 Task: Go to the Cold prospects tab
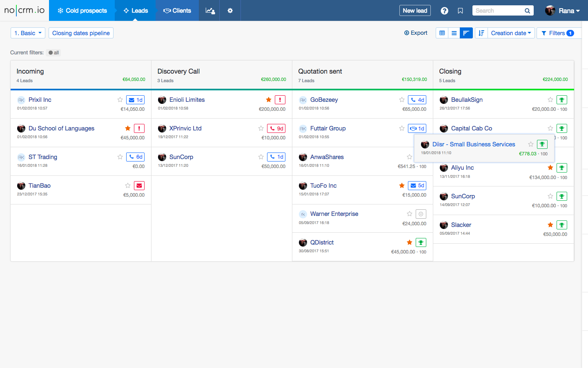pos(82,11)
